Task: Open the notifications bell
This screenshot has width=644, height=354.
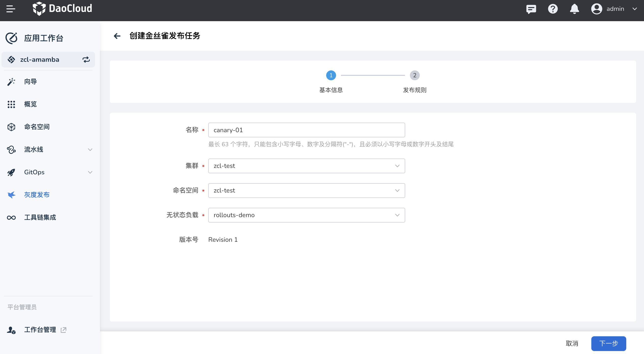Action: pos(575,9)
